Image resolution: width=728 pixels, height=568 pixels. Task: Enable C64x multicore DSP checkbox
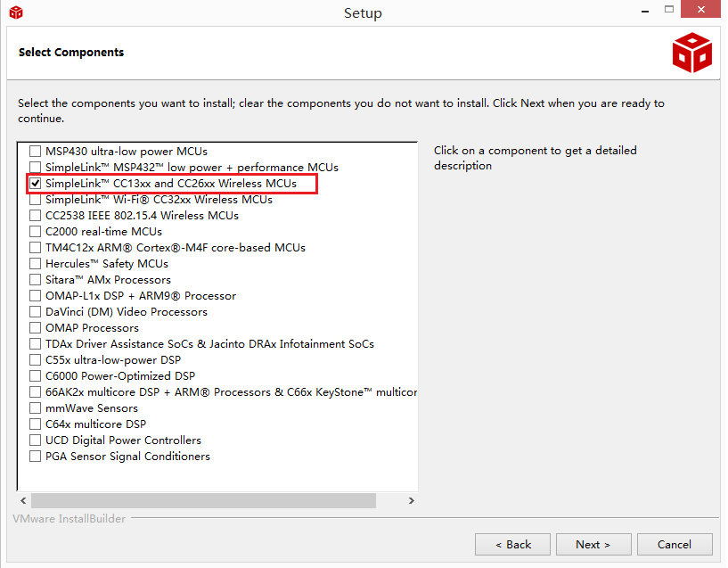click(x=35, y=424)
